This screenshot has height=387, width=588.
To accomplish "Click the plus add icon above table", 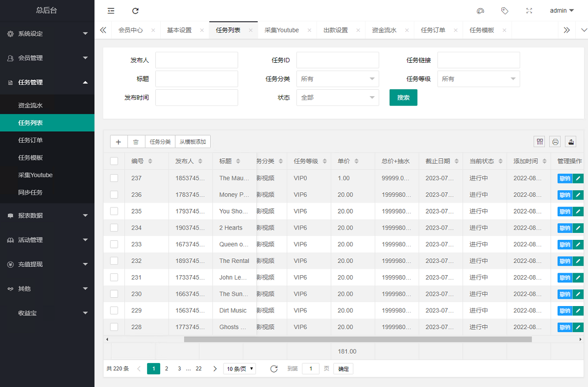I will tap(119, 142).
